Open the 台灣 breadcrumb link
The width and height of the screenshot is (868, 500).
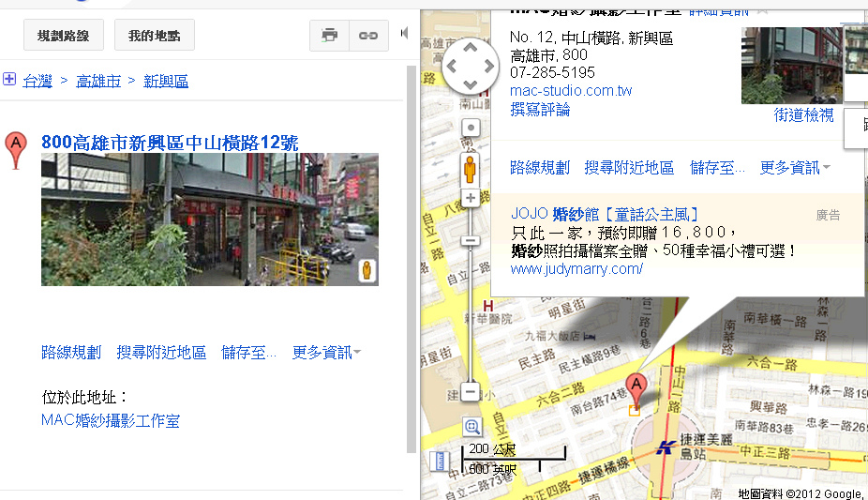37,81
